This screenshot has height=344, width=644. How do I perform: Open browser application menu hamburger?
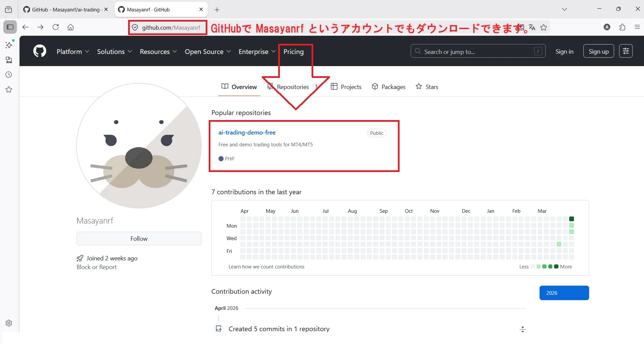point(637,27)
